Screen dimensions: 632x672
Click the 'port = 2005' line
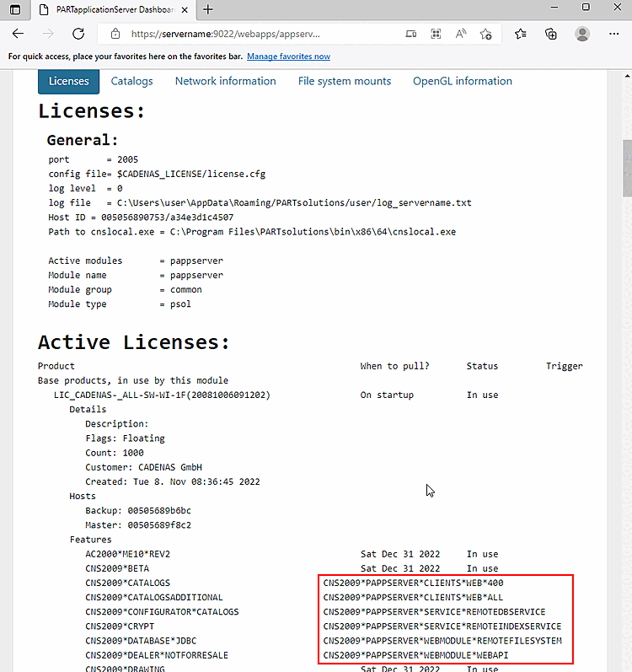tap(93, 159)
